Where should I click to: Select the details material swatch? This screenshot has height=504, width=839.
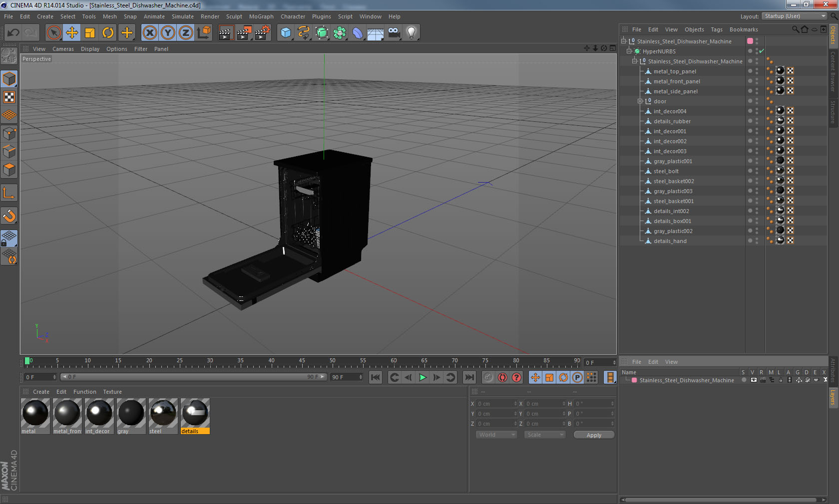click(195, 416)
